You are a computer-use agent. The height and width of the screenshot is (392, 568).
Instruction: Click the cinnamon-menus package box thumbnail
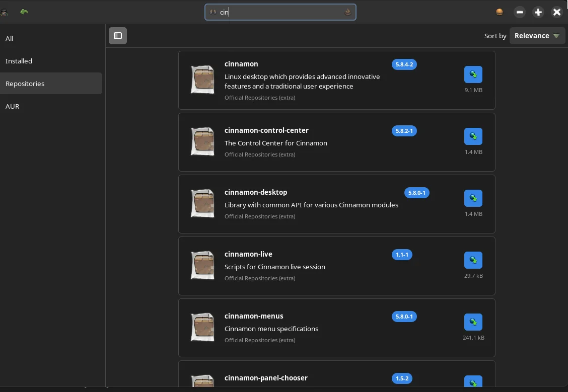click(x=202, y=327)
